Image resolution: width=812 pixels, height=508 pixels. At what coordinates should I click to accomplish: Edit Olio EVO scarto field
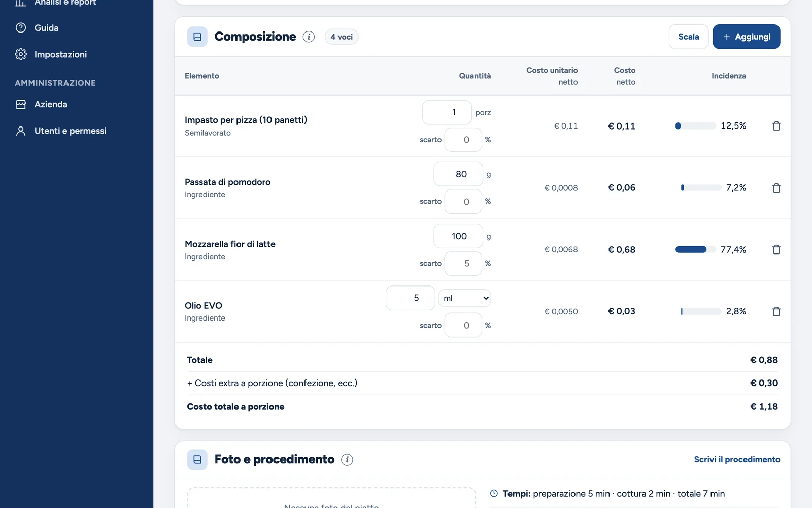coord(463,326)
